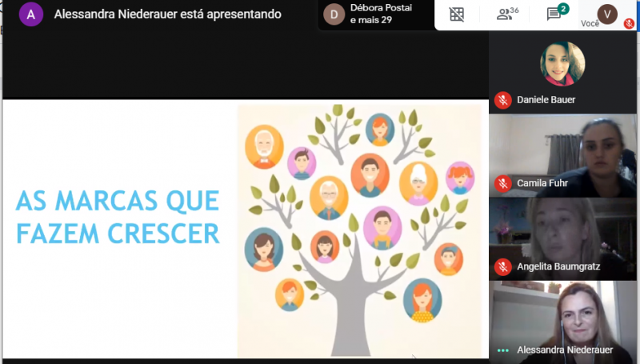
Task: Select Angelita Baumgratz's video tile
Action: (562, 239)
